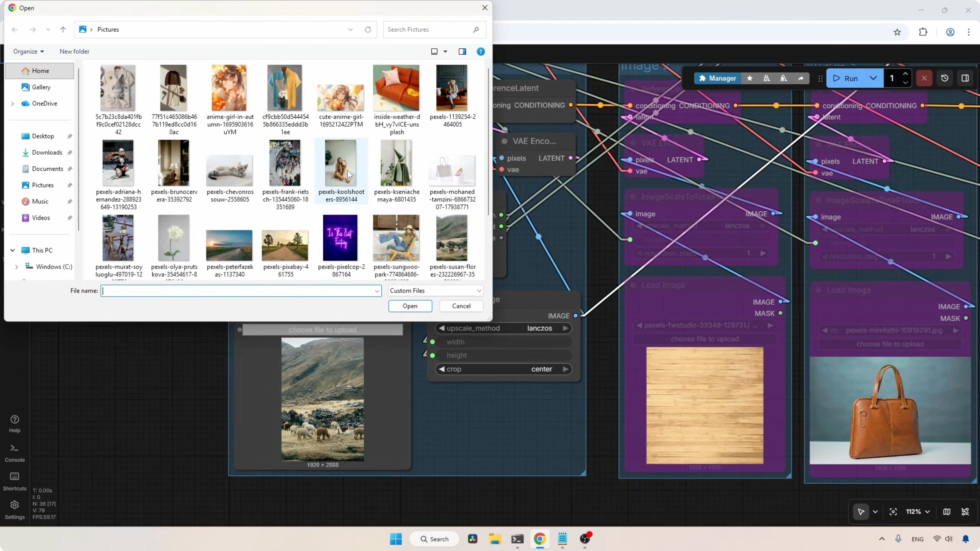
Task: Refresh the Pictures folder listing
Action: point(367,30)
